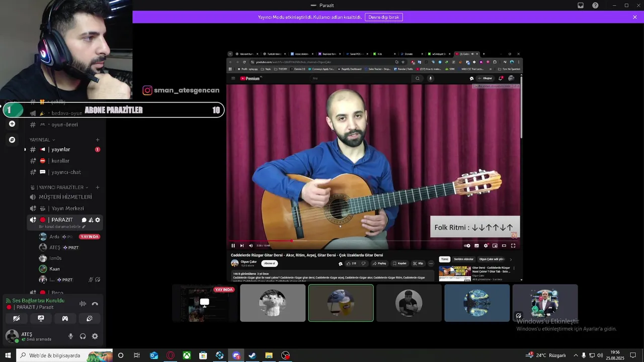Viewport: 644px width, 362px height.
Task: Enter YouTube fullscreen mode
Action: 513,245
